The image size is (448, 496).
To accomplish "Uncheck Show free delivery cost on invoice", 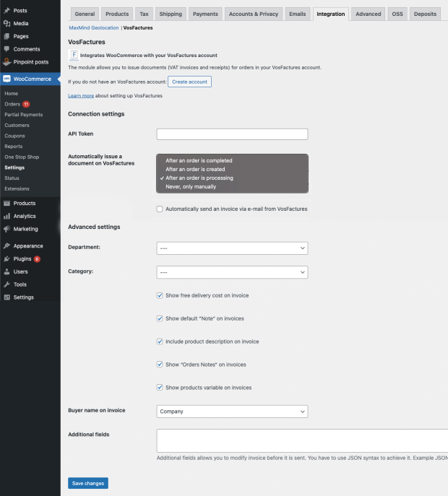I will tap(160, 295).
